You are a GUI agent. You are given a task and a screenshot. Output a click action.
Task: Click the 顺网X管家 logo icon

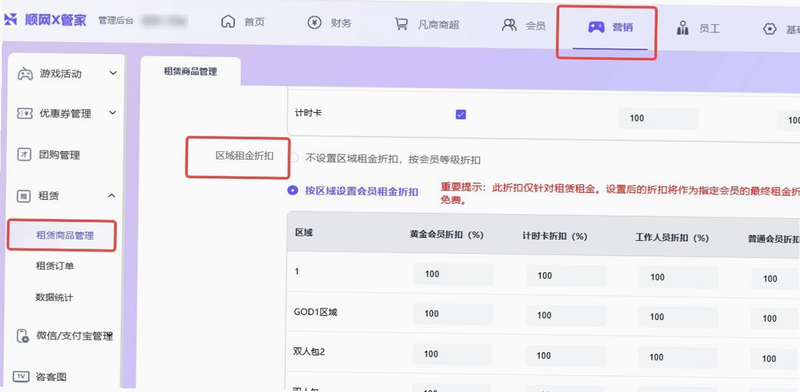pyautogui.click(x=10, y=20)
